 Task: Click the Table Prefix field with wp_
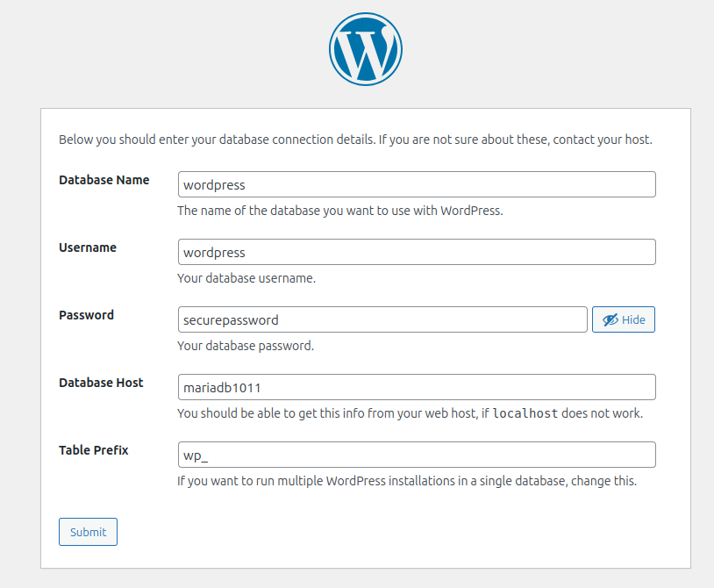pyautogui.click(x=417, y=455)
